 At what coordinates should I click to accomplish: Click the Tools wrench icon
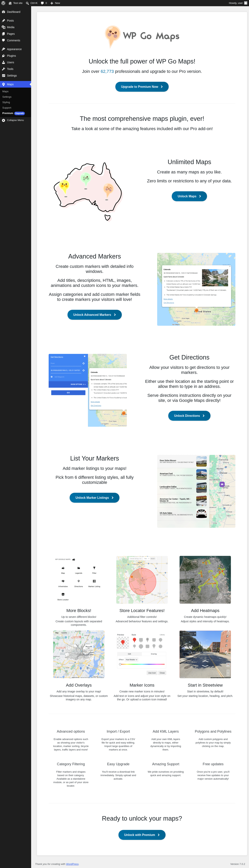pyautogui.click(x=3, y=69)
